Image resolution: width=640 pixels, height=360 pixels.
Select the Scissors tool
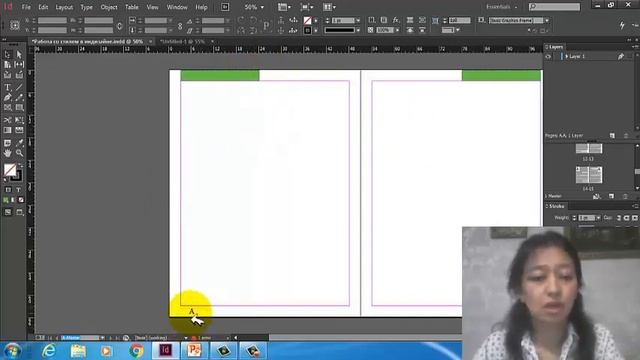pyautogui.click(x=8, y=120)
